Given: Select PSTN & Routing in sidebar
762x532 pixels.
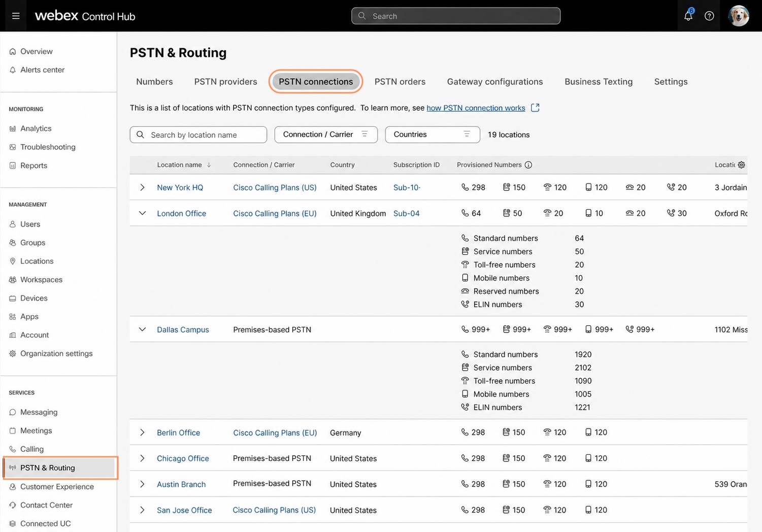Looking at the screenshot, I should [60, 468].
